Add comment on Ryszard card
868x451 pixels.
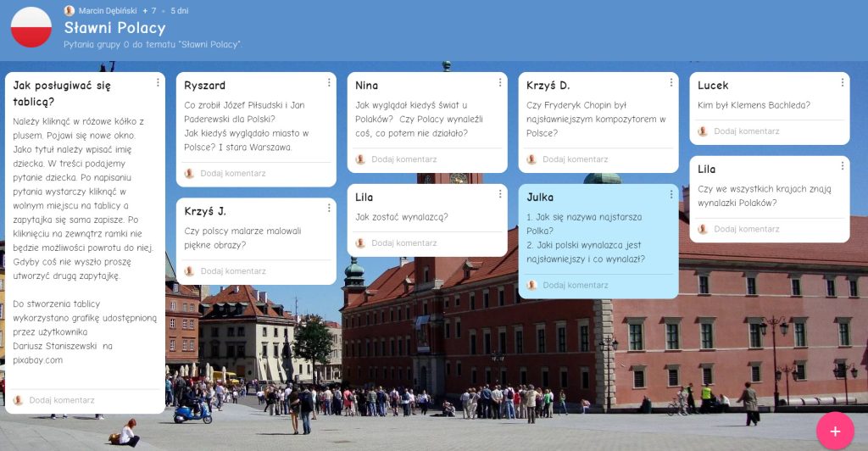coord(233,173)
